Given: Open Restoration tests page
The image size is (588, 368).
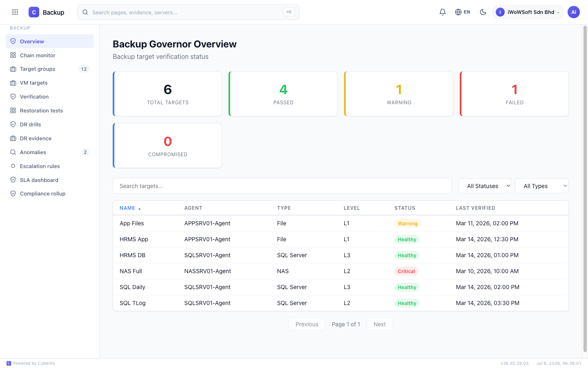Looking at the screenshot, I should click(49, 111).
